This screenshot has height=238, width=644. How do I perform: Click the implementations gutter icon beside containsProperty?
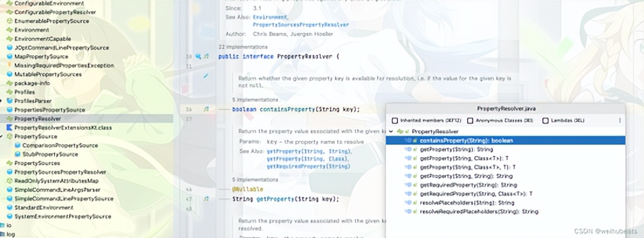point(205,109)
